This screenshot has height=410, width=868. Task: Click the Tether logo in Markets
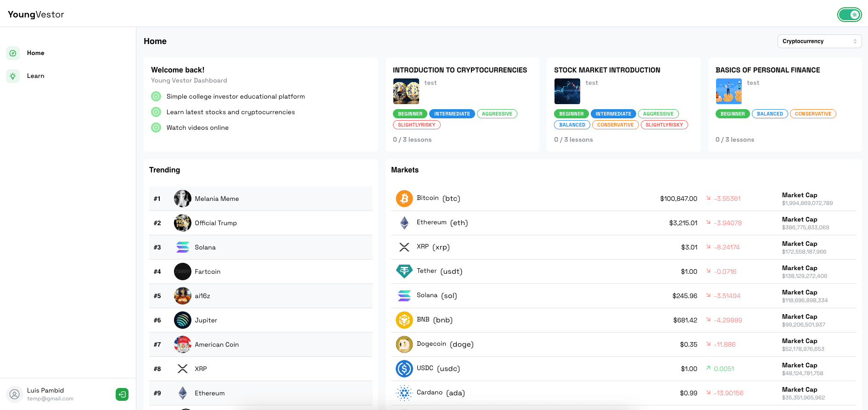pos(404,271)
